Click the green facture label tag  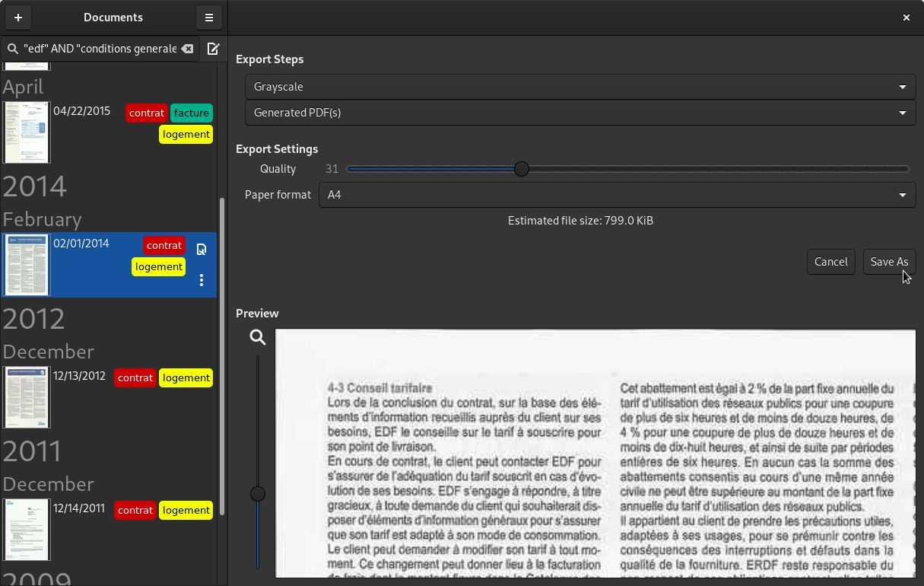[191, 113]
